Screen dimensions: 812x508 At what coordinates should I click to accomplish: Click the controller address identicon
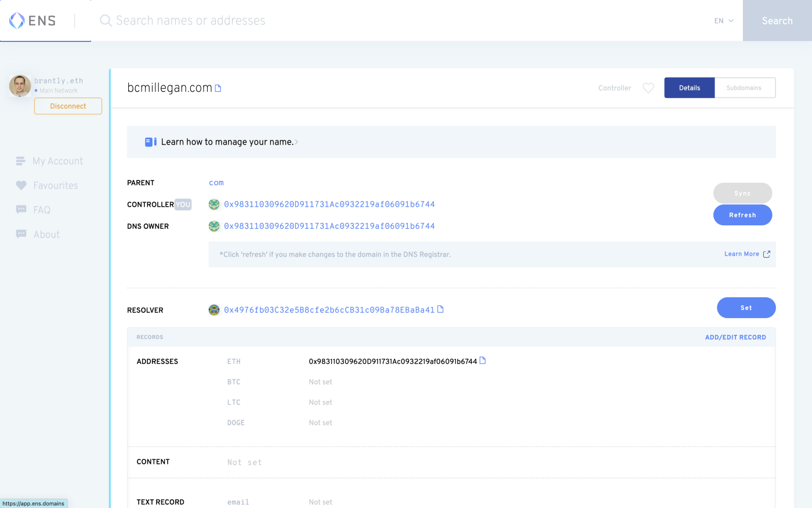[214, 204]
